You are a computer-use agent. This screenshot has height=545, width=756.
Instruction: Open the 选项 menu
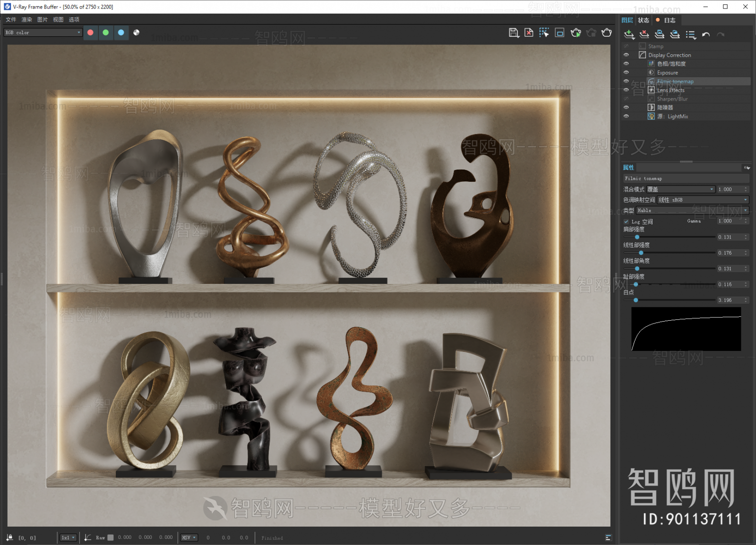pyautogui.click(x=74, y=19)
